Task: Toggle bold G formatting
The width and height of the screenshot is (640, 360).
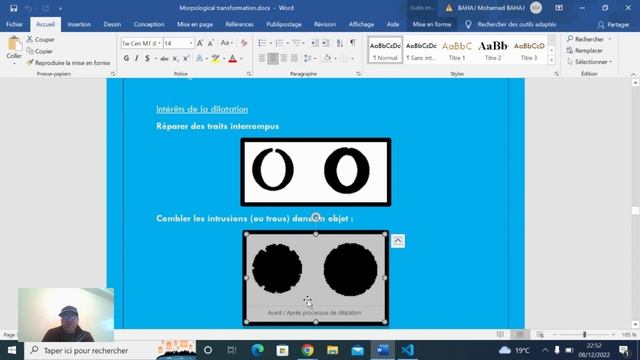Action: pyautogui.click(x=126, y=58)
